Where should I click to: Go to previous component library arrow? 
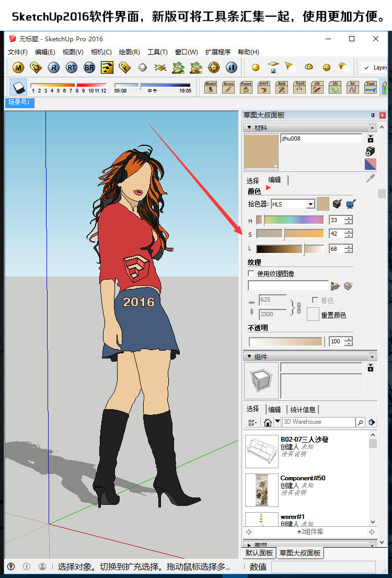(x=249, y=532)
